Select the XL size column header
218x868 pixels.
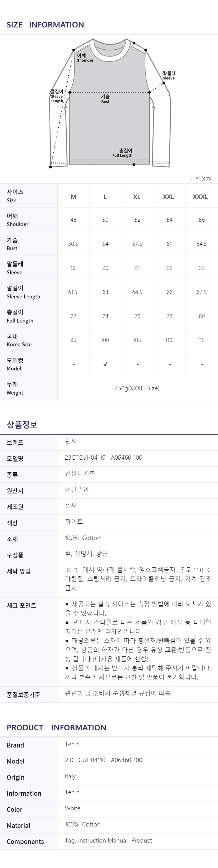(x=137, y=197)
